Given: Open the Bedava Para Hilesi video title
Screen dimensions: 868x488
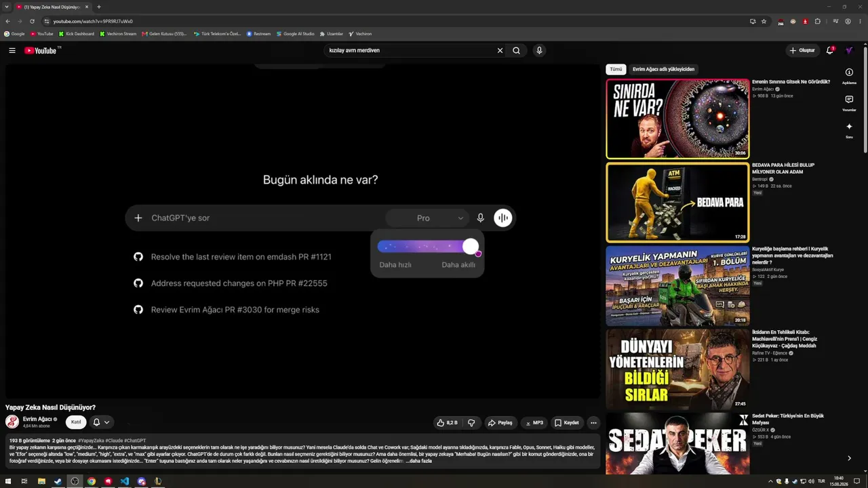Looking at the screenshot, I should click(783, 168).
